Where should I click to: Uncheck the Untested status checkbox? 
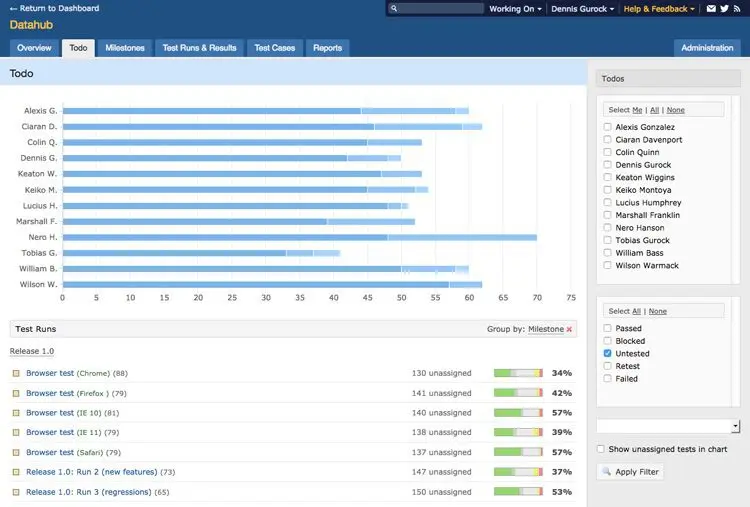point(607,353)
